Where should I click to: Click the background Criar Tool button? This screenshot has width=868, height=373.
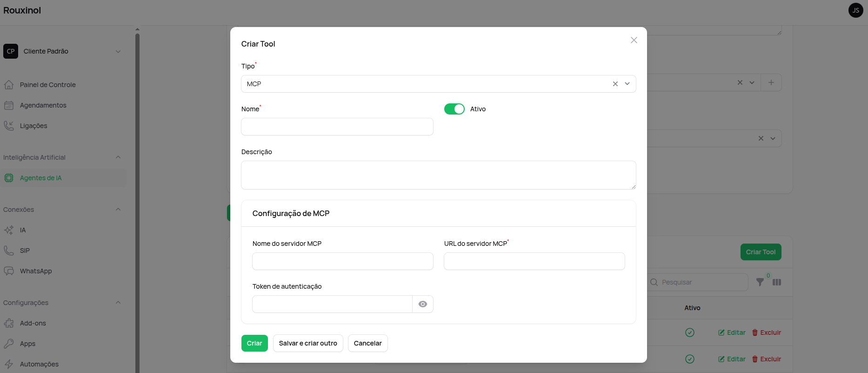[x=761, y=252]
